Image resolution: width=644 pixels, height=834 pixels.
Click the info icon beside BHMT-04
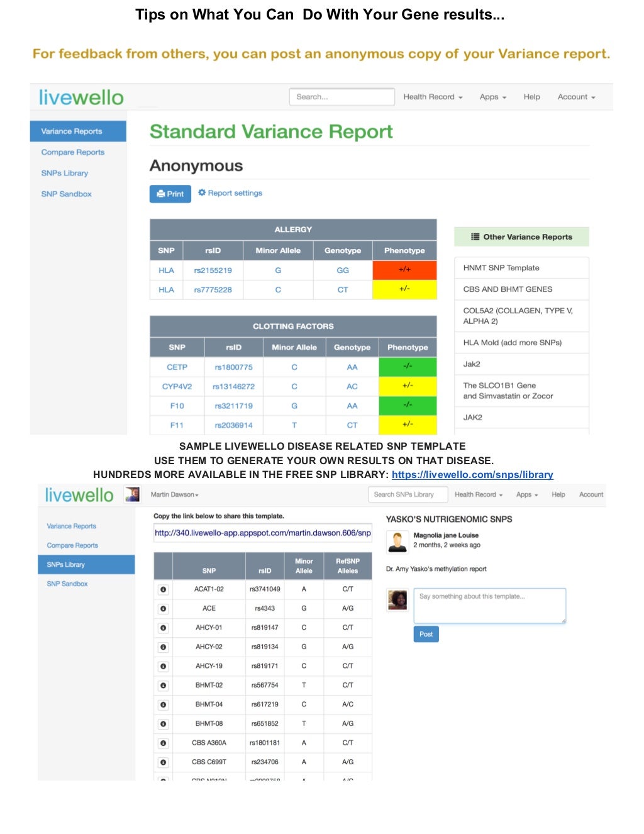(x=164, y=705)
